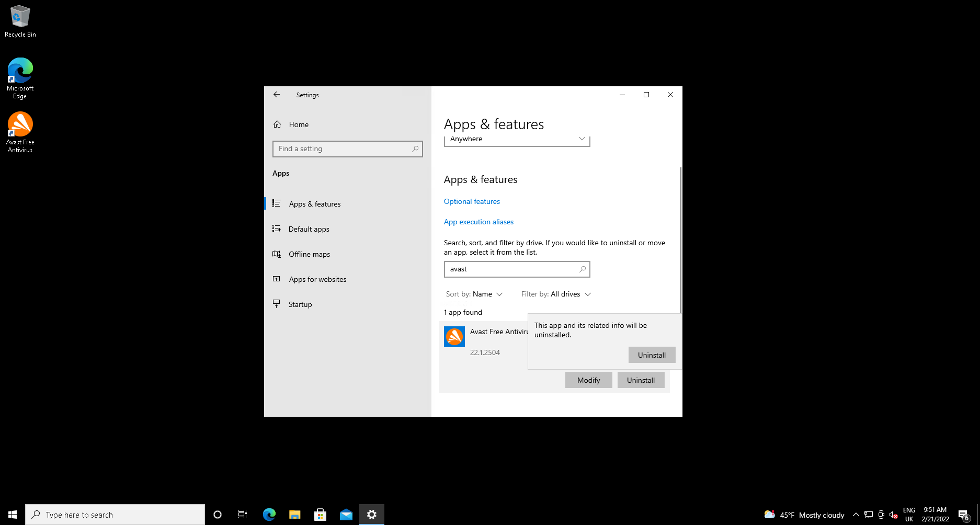Click search magnifier in Find a setting box

pos(415,149)
